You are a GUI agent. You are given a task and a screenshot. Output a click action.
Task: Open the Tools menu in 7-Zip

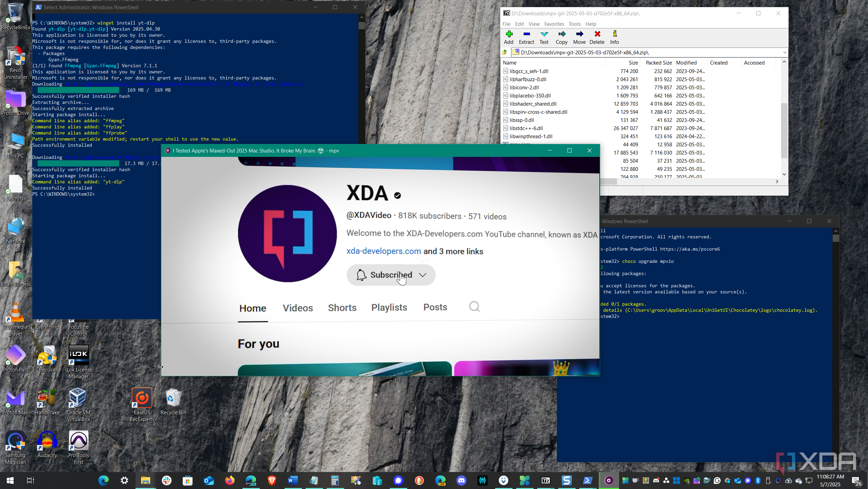click(x=575, y=24)
